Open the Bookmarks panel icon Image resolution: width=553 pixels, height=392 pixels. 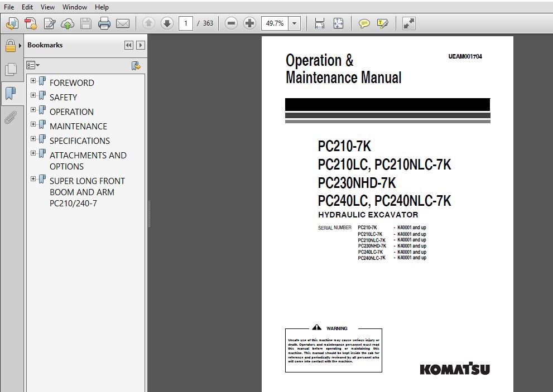[11, 94]
